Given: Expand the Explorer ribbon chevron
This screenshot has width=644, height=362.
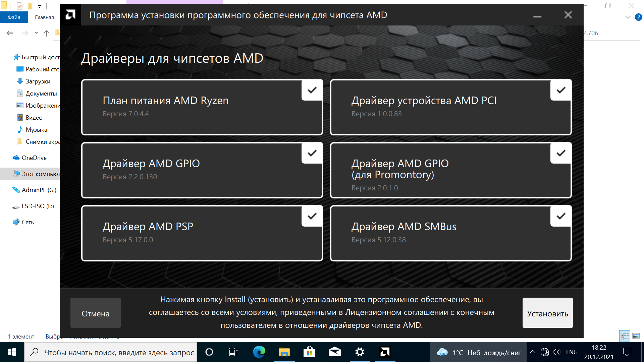Looking at the screenshot, I should pos(628,17).
